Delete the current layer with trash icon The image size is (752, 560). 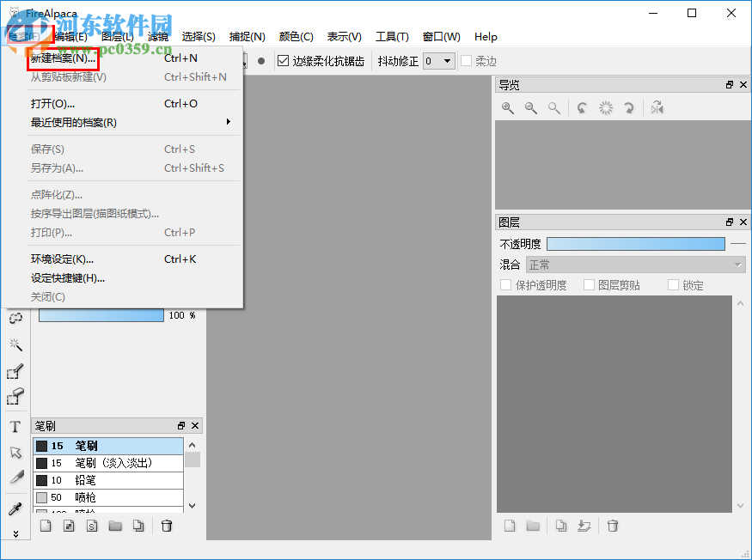pos(613,525)
